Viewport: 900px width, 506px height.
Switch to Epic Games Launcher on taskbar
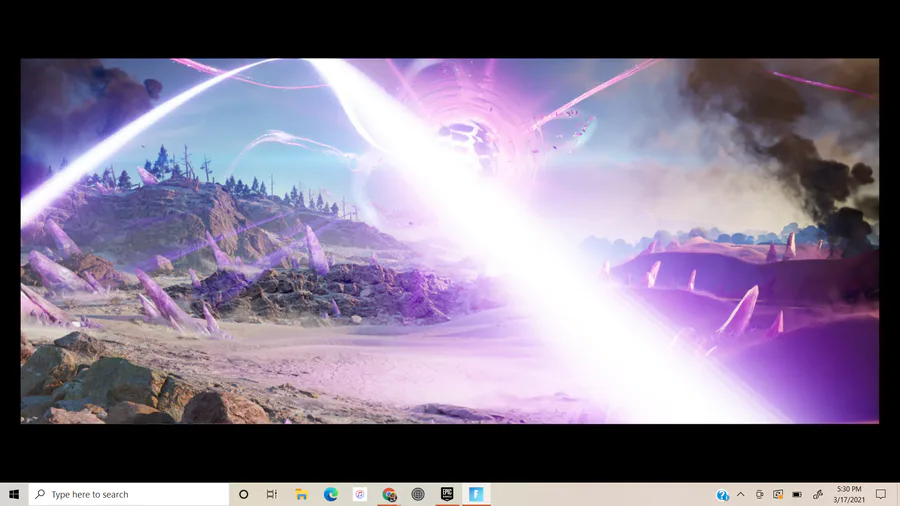click(447, 494)
